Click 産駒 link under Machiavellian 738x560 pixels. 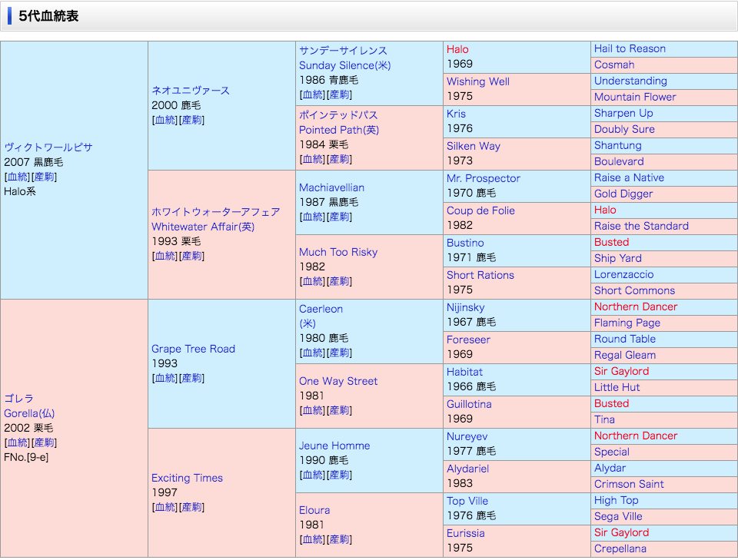point(339,217)
